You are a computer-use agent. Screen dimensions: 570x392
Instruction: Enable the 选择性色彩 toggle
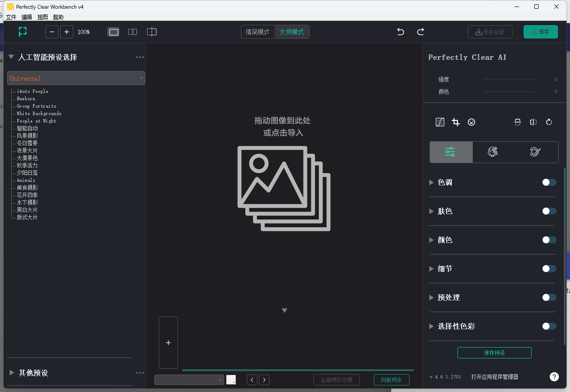pyautogui.click(x=549, y=326)
